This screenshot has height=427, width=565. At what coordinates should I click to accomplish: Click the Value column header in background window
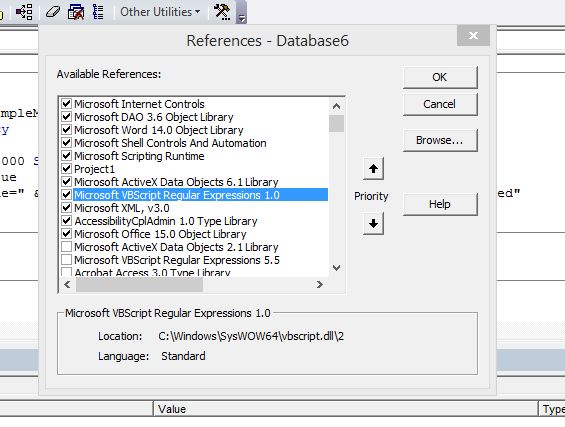pos(346,409)
